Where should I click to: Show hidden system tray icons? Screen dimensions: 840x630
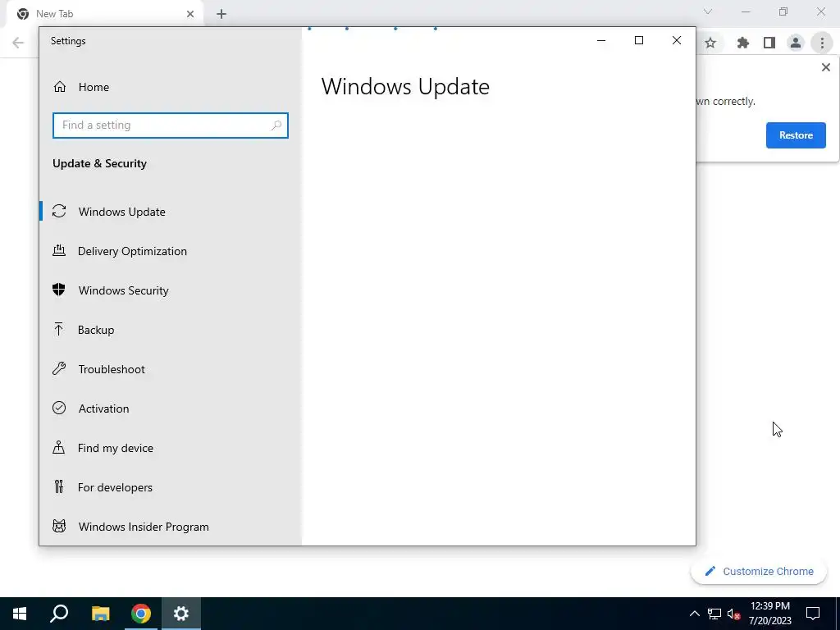tap(694, 614)
